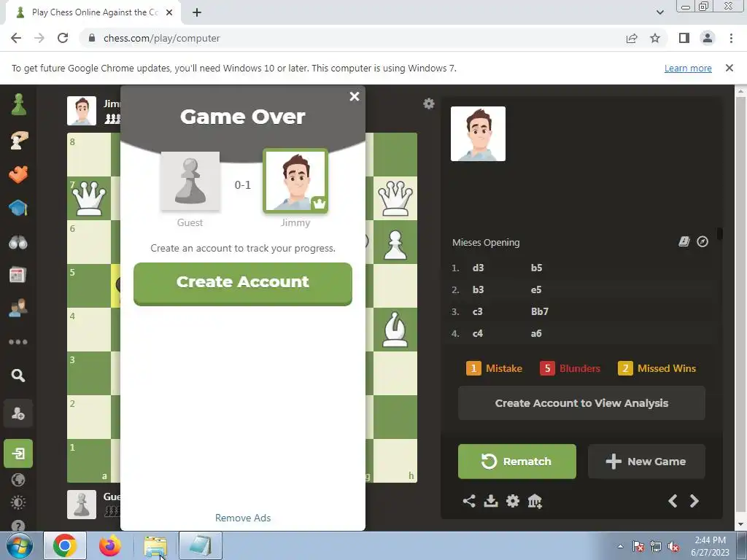The image size is (747, 560).
Task: Click the 1 Mistake badge
Action: (x=494, y=368)
